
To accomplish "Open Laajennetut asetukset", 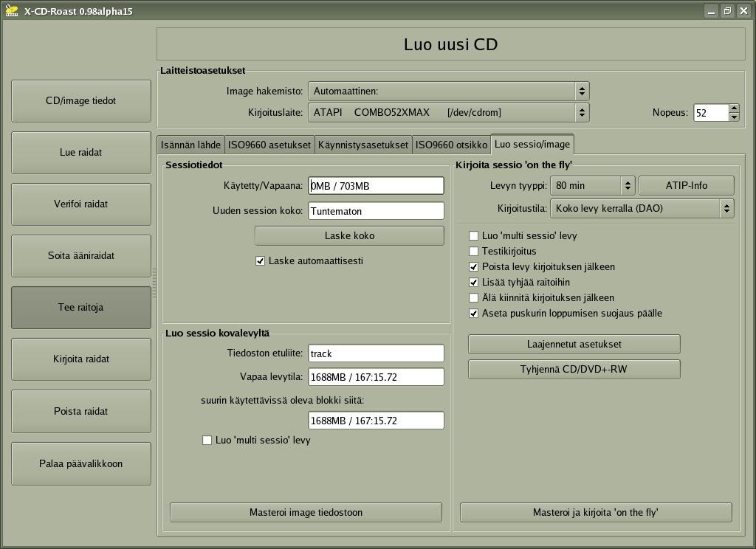I will click(574, 345).
